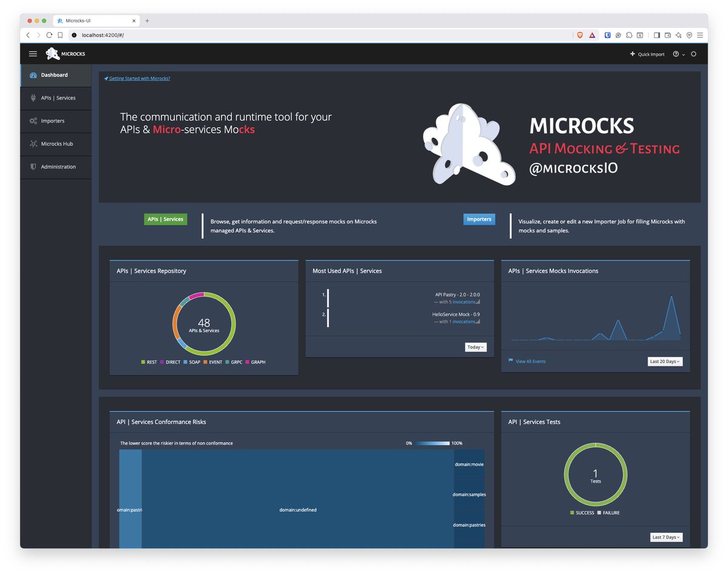Toggle the browser sidebar panel icon
This screenshot has width=728, height=575.
(x=656, y=35)
